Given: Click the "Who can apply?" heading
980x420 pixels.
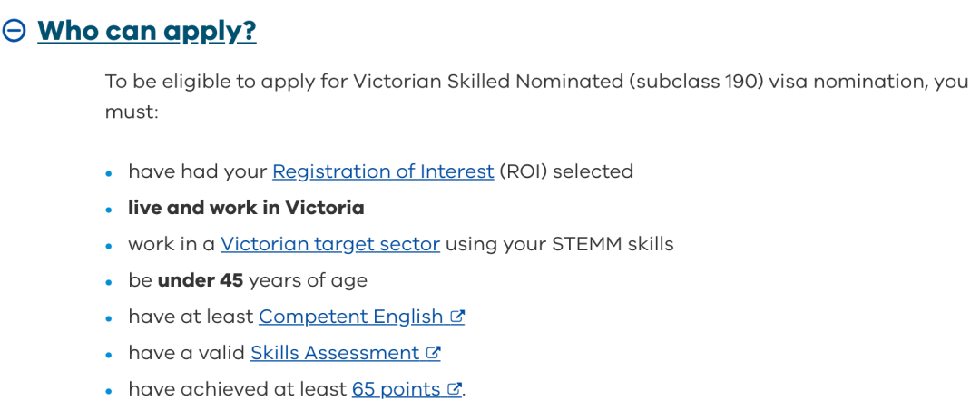Looking at the screenshot, I should coord(147,31).
